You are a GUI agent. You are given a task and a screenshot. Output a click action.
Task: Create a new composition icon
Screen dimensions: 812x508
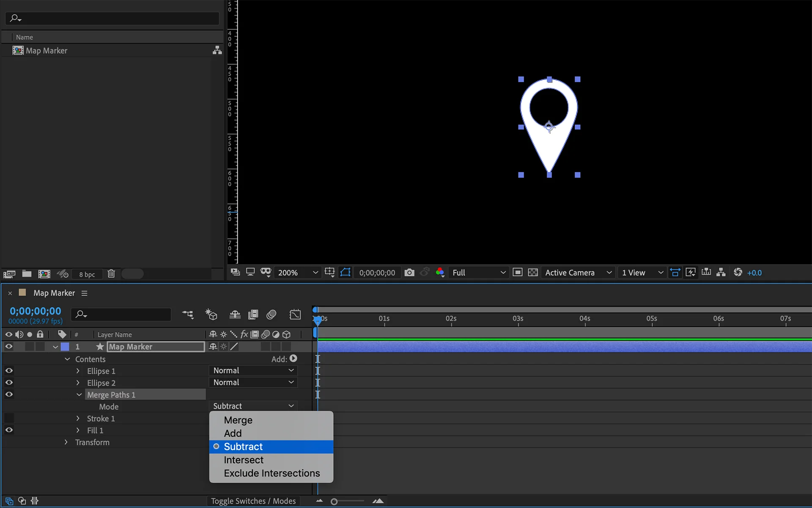(x=44, y=274)
